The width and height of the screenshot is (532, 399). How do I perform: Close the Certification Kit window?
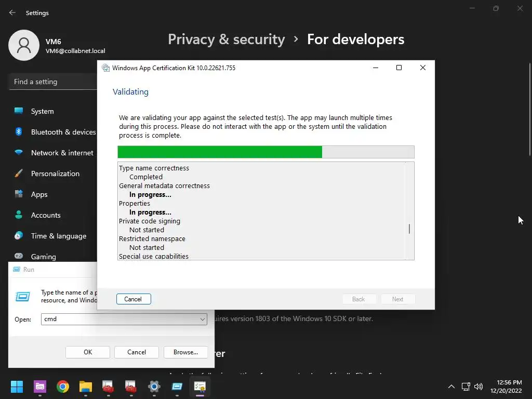pos(423,68)
